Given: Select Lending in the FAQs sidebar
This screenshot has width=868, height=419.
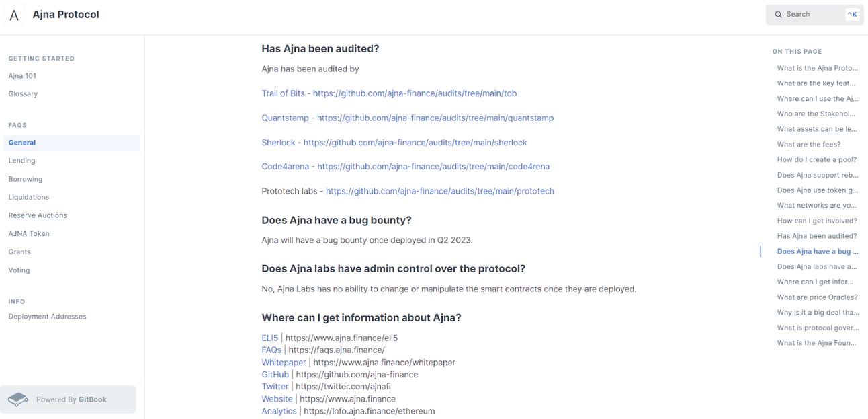Looking at the screenshot, I should [21, 161].
